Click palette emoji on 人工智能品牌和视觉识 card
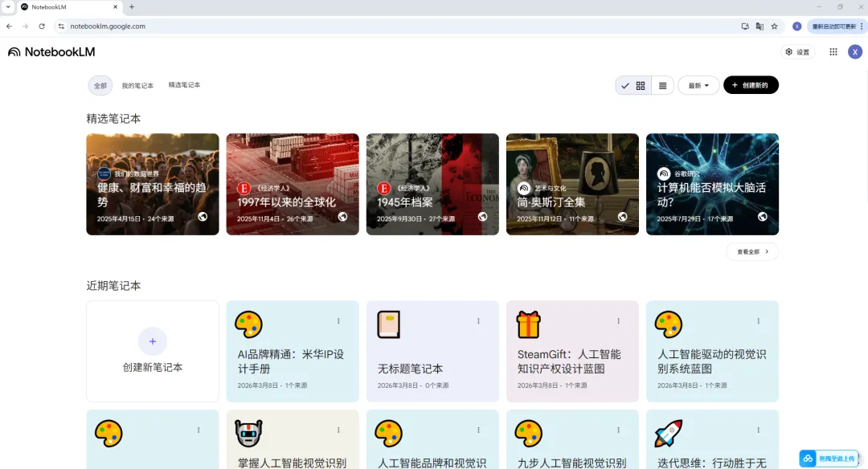 (x=389, y=433)
